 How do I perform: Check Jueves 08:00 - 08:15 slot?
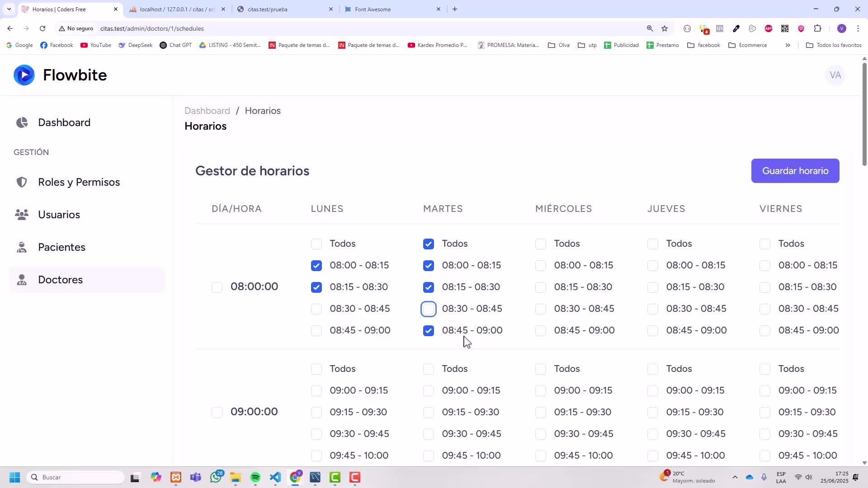pos(653,266)
